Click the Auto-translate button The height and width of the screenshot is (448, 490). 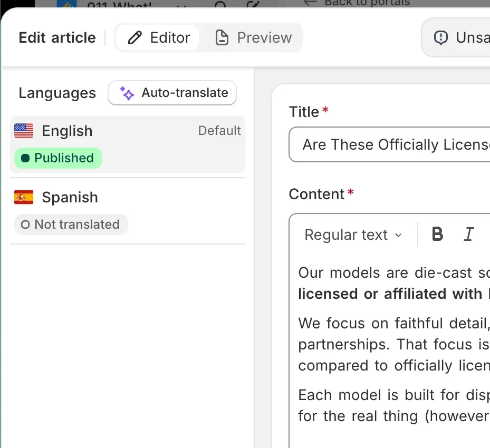coord(172,93)
